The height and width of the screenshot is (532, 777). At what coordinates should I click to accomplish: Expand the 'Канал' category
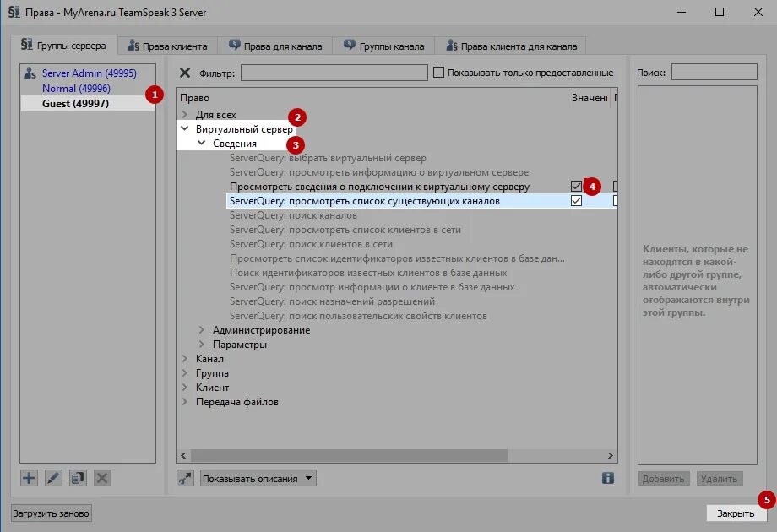[185, 359]
